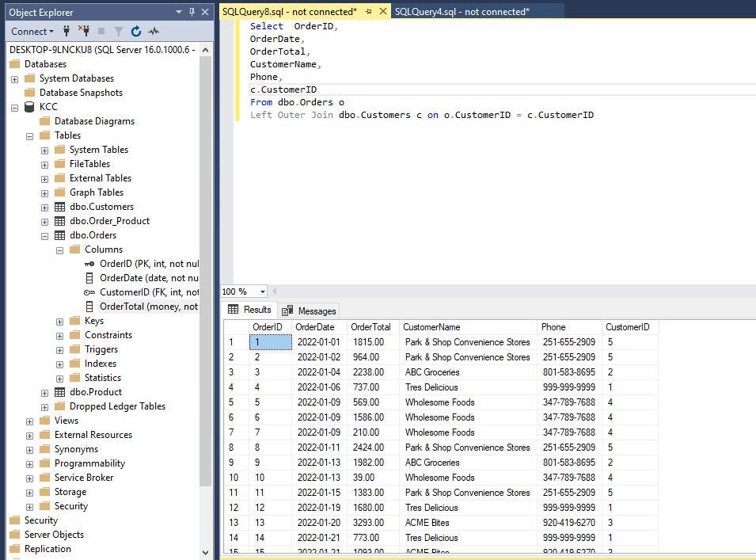Collapse the Columns node under dbo.Orders
The image size is (756, 560).
(x=59, y=249)
